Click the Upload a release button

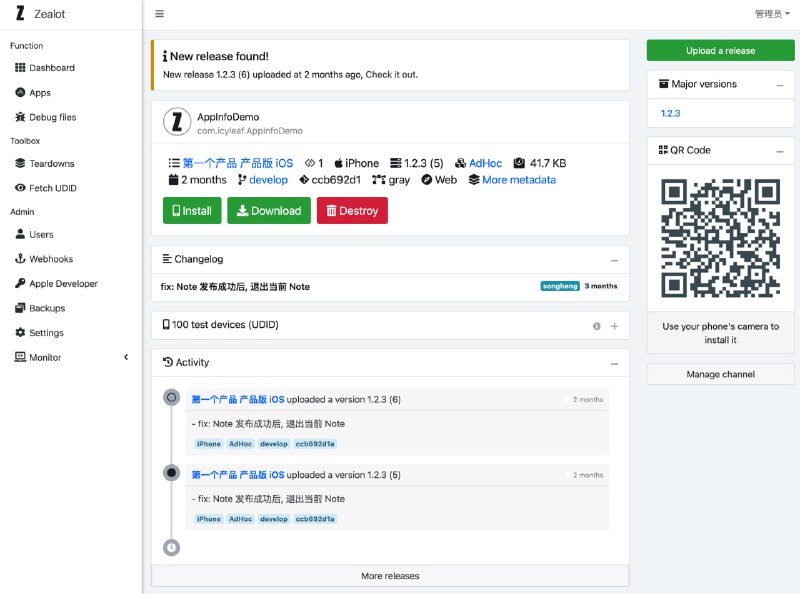coord(720,51)
